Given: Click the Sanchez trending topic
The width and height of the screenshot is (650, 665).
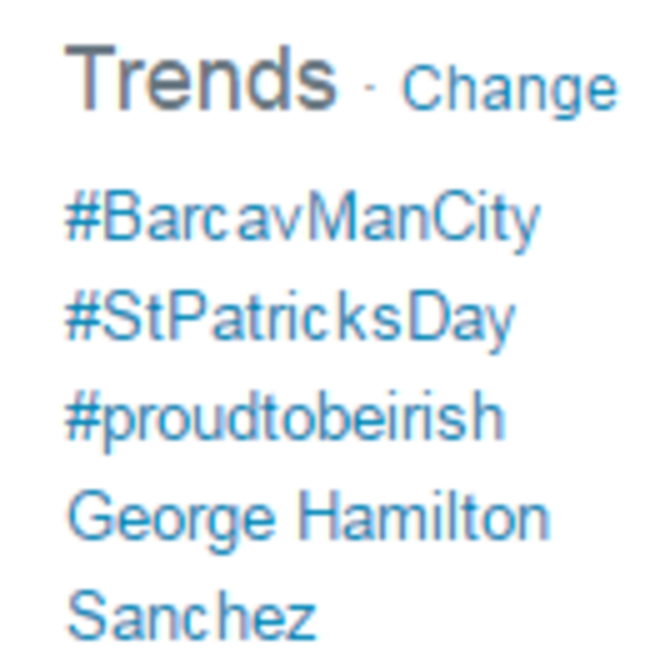Looking at the screenshot, I should [x=191, y=615].
